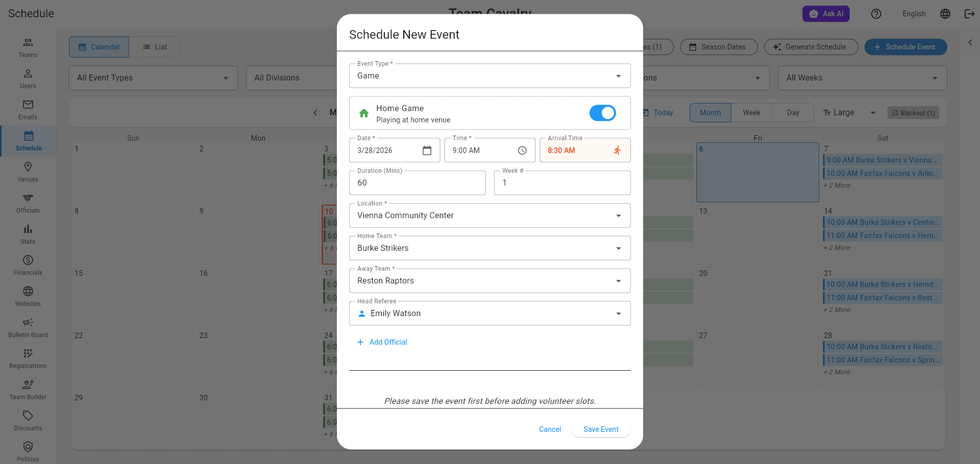This screenshot has width=980, height=464.
Task: Click the logout icon in header
Action: (x=969, y=14)
